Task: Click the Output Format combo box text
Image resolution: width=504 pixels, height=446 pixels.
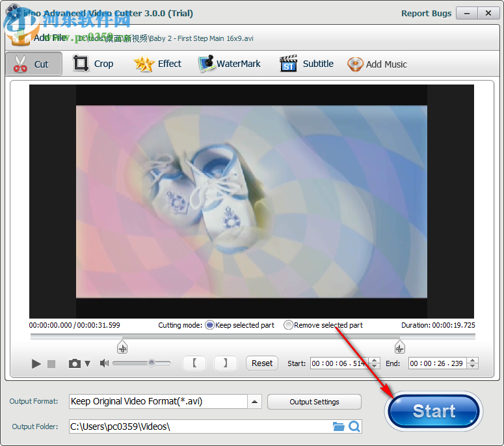Action: 158,402
